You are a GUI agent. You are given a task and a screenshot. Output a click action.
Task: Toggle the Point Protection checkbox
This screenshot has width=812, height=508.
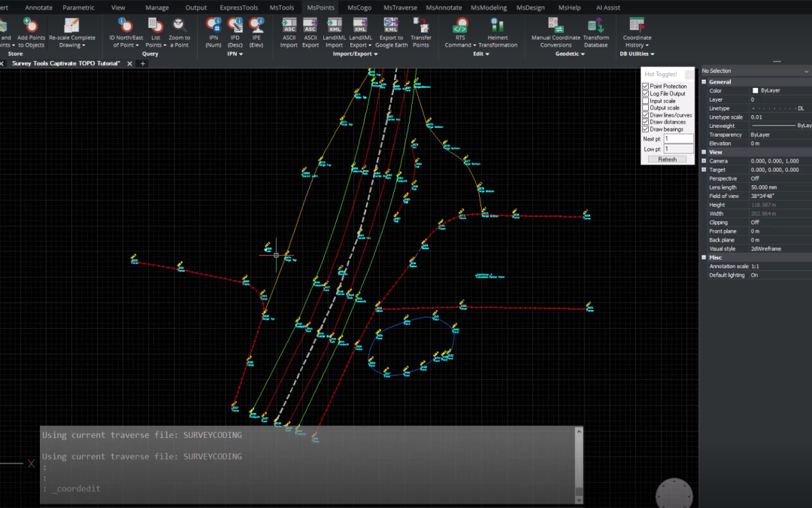[x=645, y=87]
